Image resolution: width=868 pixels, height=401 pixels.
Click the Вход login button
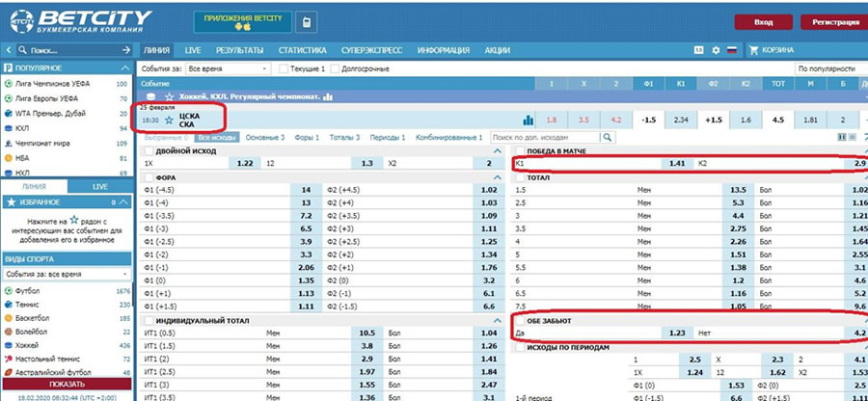click(x=764, y=23)
